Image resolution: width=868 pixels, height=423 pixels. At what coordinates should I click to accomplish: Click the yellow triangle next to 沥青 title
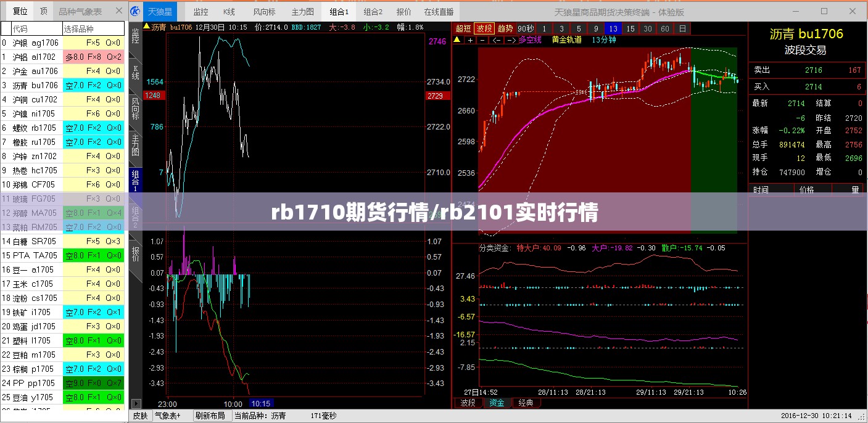point(146,27)
